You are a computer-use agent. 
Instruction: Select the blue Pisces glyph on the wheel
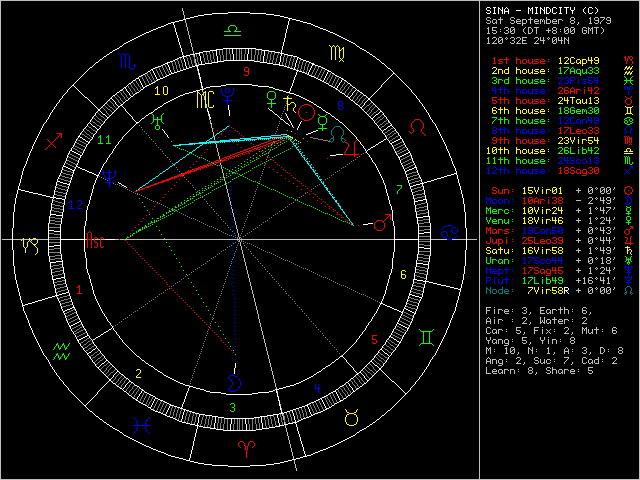[x=142, y=425]
